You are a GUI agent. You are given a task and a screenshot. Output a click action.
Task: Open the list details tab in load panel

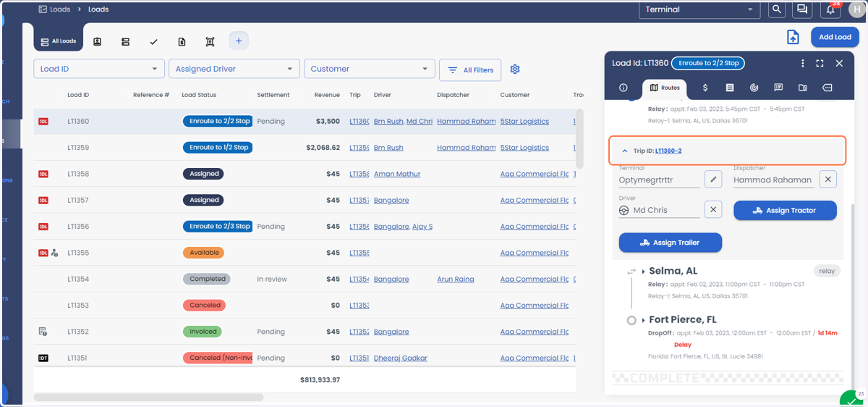click(x=730, y=88)
